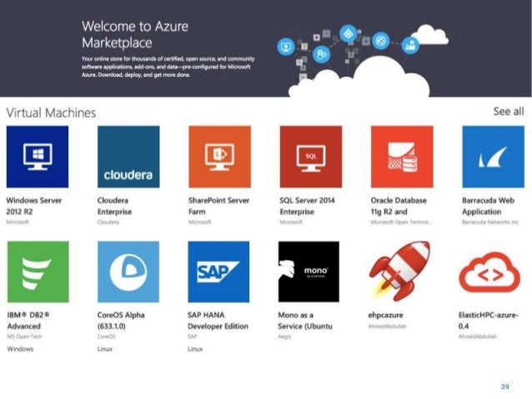Click Linux label under CoreOS Alpha
The width and height of the screenshot is (532, 399).
pos(105,349)
